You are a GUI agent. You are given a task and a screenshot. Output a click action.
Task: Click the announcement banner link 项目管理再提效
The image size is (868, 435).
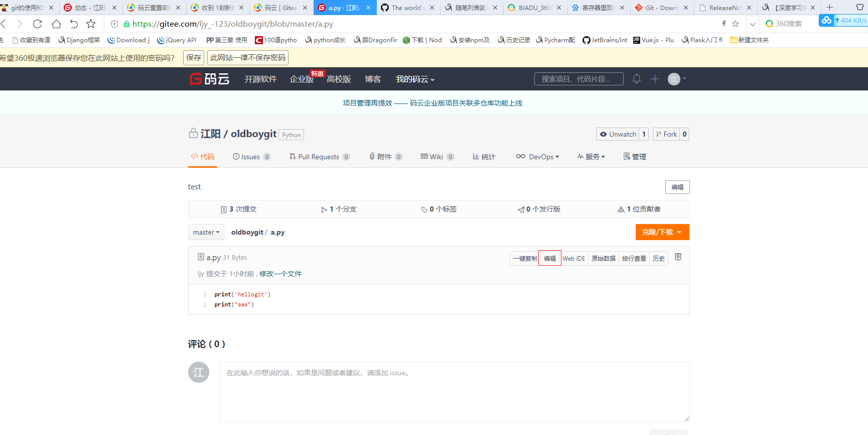click(x=432, y=103)
